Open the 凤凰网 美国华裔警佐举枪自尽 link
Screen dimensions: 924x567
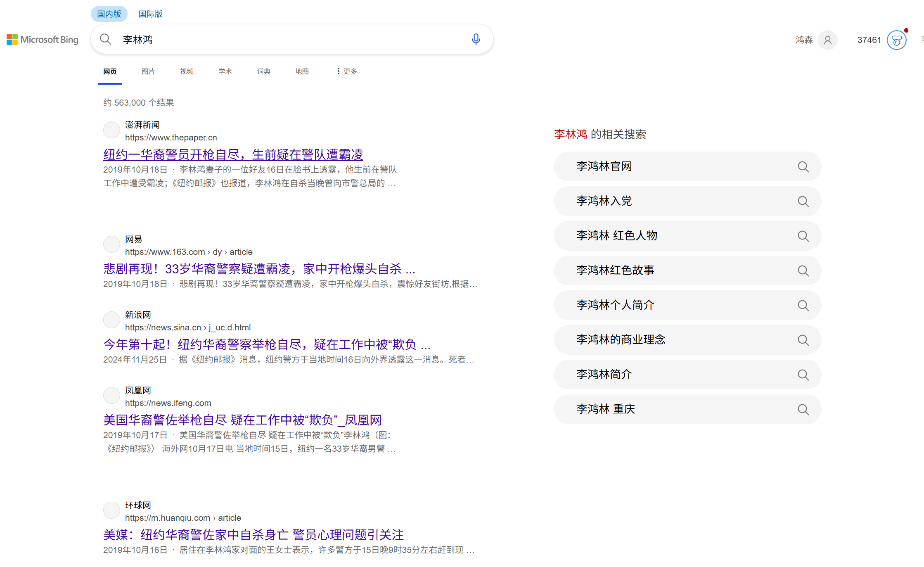[x=242, y=420]
